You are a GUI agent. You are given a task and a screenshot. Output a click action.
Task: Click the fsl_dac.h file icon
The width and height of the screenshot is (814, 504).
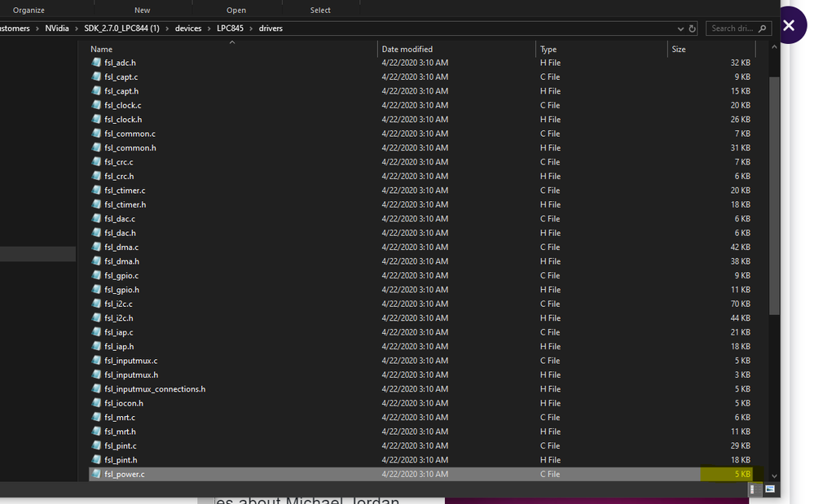click(x=96, y=233)
